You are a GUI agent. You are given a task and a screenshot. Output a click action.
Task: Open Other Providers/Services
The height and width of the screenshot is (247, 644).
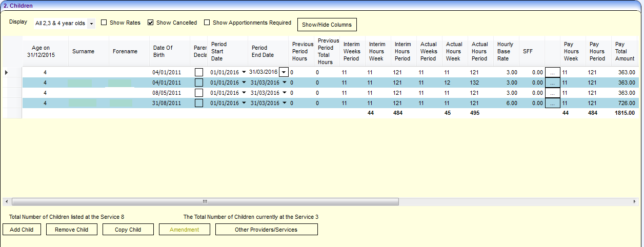(266, 230)
